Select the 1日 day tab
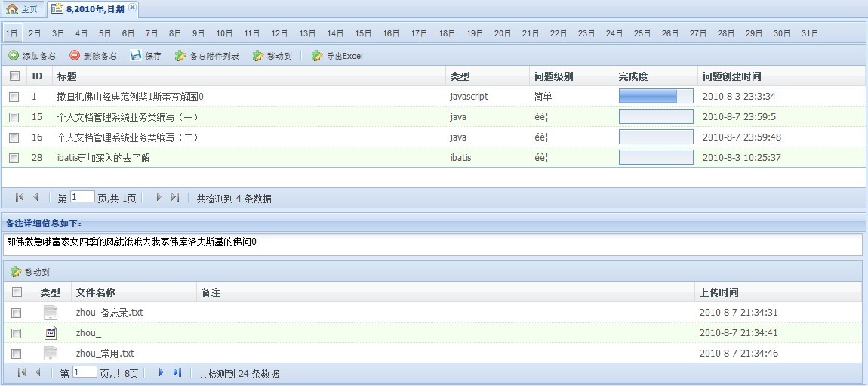Screen dimensions: 868x386 (11, 33)
